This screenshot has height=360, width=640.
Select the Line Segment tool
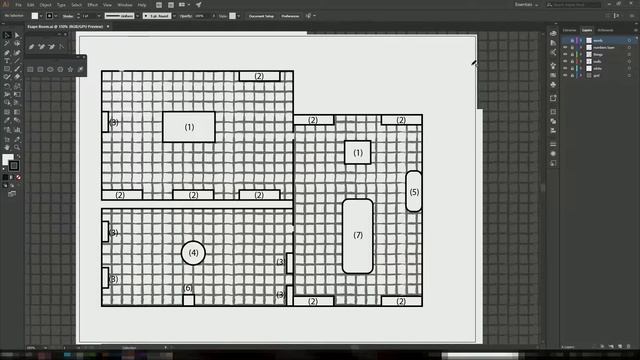pyautogui.click(x=17, y=60)
